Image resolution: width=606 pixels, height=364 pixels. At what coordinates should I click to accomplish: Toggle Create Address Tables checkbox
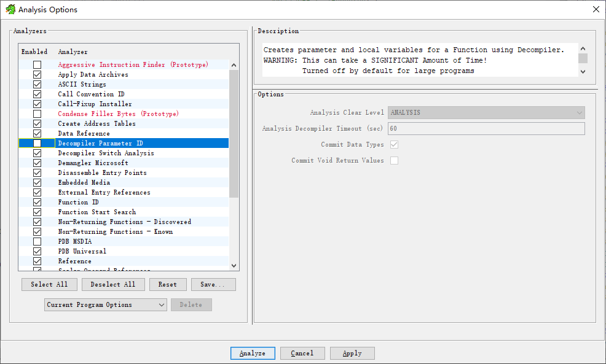click(37, 124)
